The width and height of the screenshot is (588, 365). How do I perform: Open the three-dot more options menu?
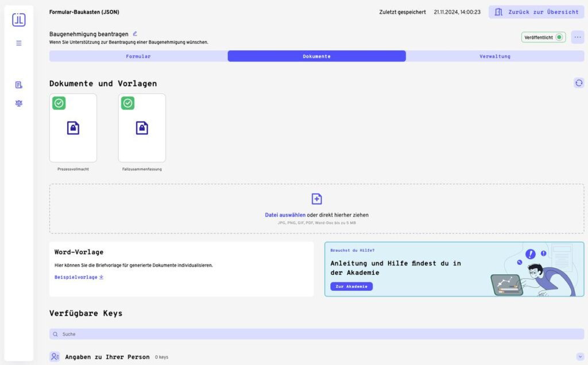[x=577, y=37]
